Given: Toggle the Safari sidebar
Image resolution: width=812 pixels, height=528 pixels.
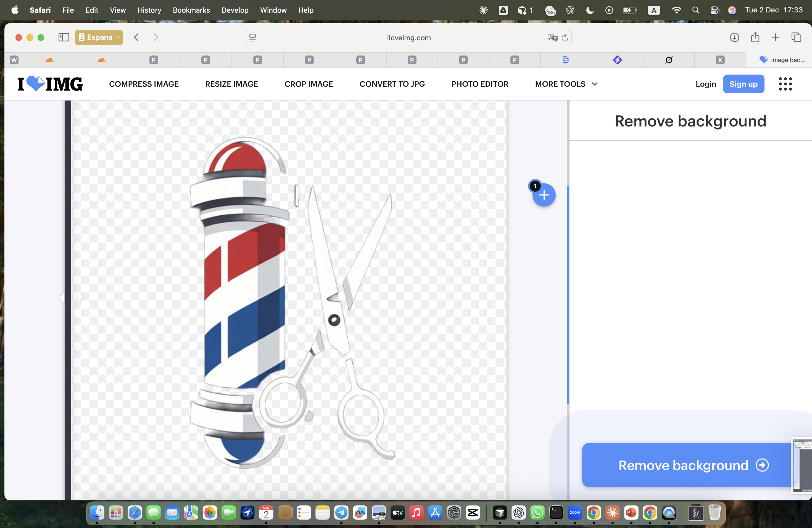Looking at the screenshot, I should click(64, 38).
